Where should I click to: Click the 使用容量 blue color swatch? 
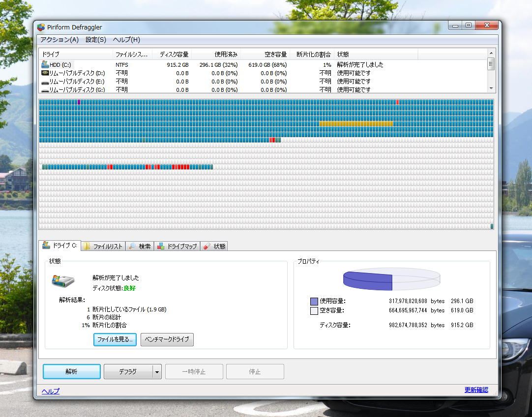[x=314, y=301]
